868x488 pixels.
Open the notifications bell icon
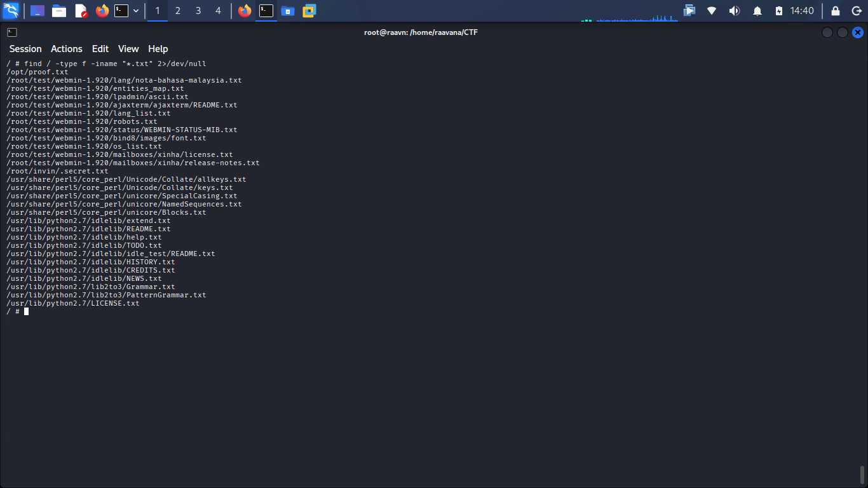(757, 11)
